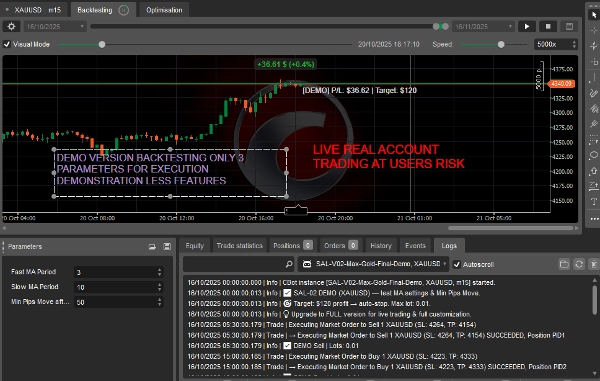Clear logs with the trash icon
The image size is (600, 381).
[x=593, y=264]
